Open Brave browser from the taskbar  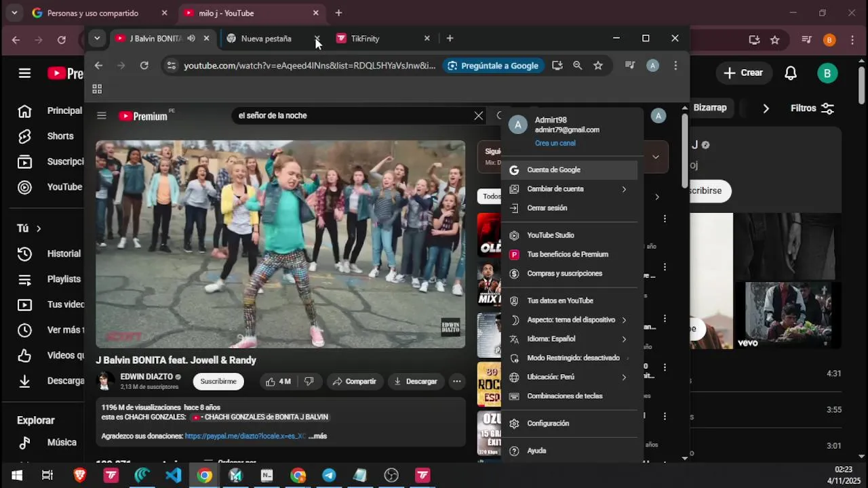(x=80, y=475)
